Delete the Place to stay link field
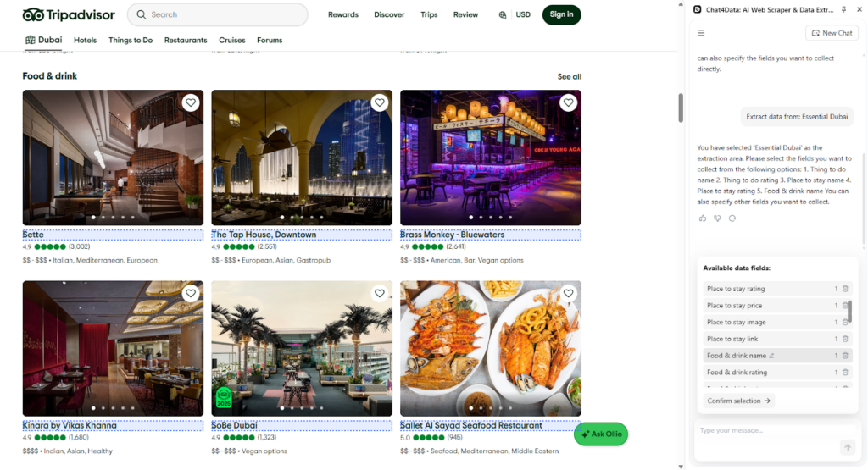Viewport: 868px width, 470px height. (x=845, y=339)
